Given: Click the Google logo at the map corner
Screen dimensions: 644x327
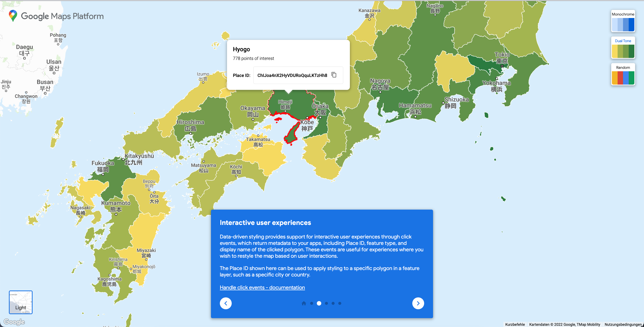Looking at the screenshot, I should coord(14,322).
